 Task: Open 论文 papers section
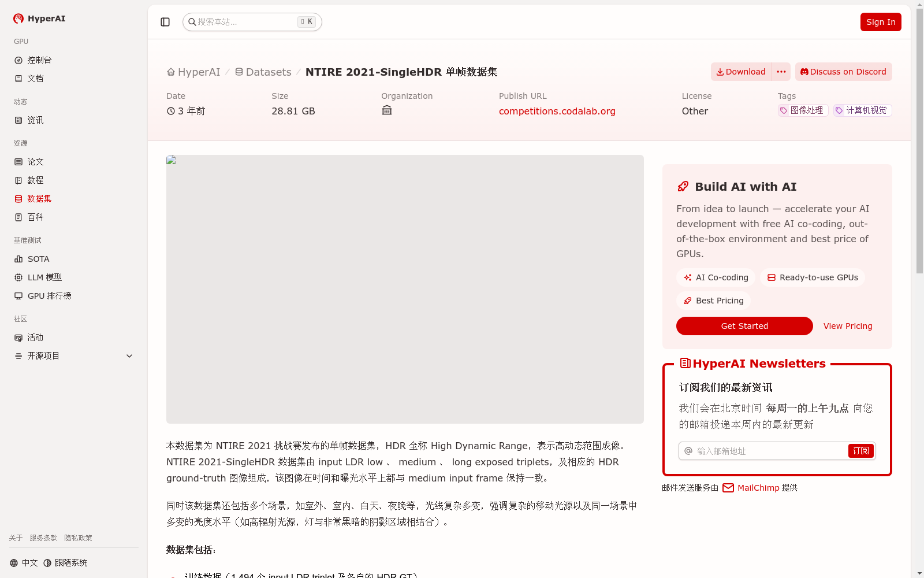point(74,162)
